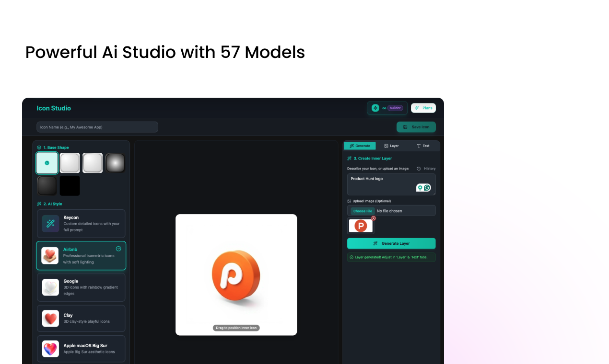Click the Product Hunt logo prompt box
The width and height of the screenshot is (609, 364).
[x=391, y=184]
